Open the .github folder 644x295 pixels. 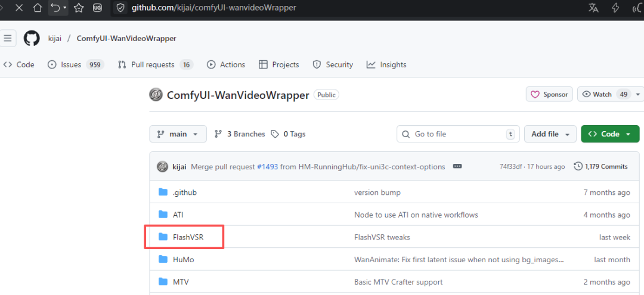(185, 192)
